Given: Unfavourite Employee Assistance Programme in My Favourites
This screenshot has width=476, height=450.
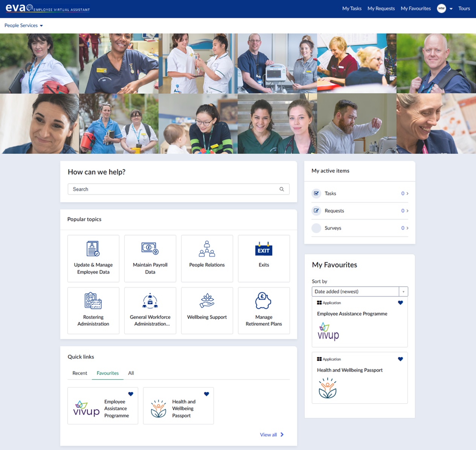Looking at the screenshot, I should click(400, 303).
